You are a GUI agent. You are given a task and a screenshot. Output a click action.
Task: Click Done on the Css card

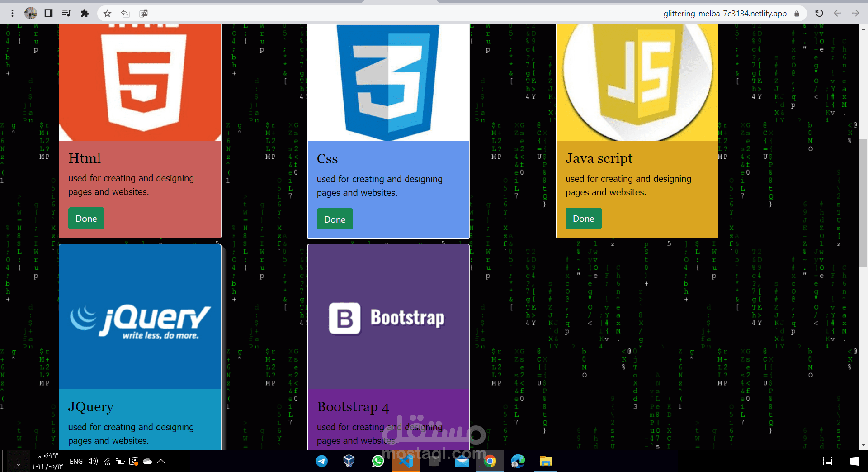click(335, 219)
